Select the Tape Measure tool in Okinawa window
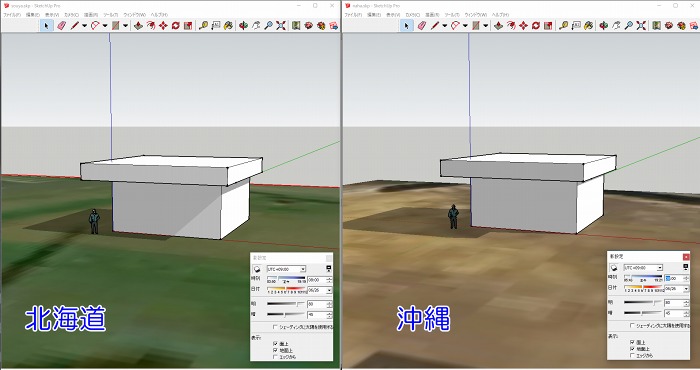This screenshot has height=370, width=700. pyautogui.click(x=563, y=26)
